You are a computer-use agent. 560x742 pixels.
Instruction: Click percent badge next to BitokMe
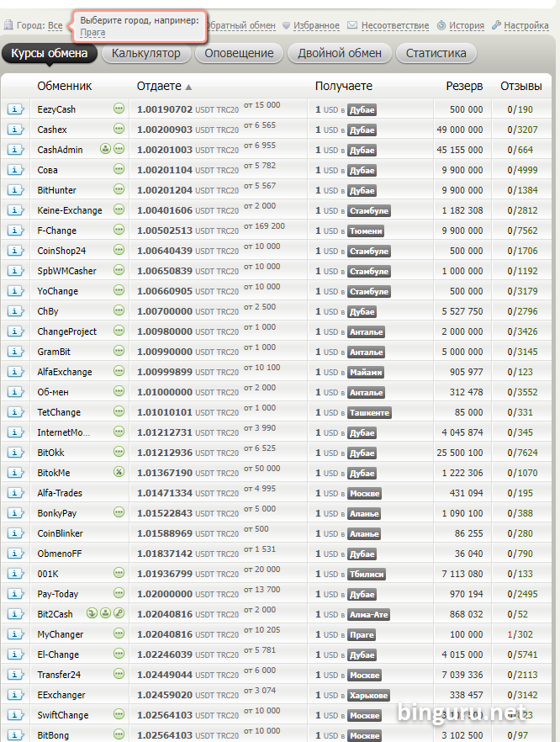(x=119, y=472)
